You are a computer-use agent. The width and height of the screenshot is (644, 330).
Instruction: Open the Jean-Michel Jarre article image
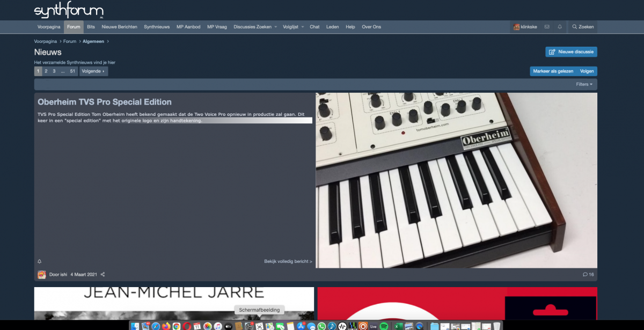pos(174,303)
